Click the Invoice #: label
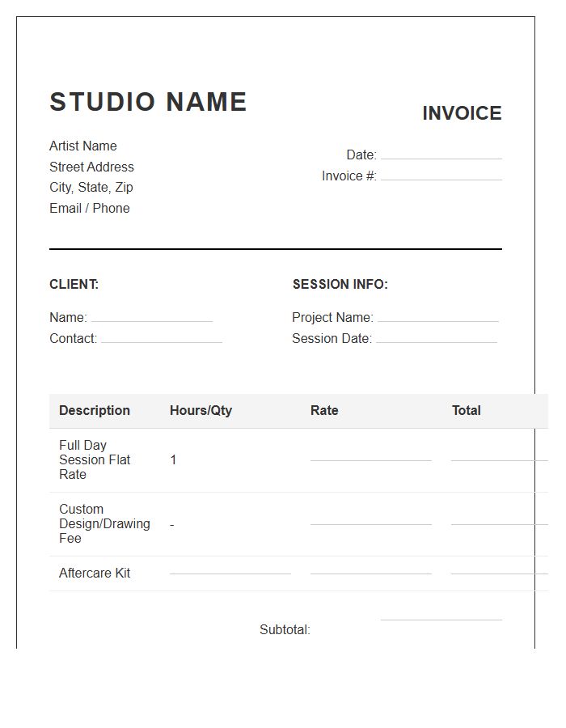 click(348, 176)
